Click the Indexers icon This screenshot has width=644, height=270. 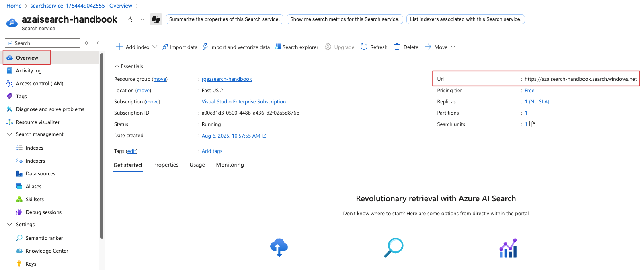pos(19,161)
